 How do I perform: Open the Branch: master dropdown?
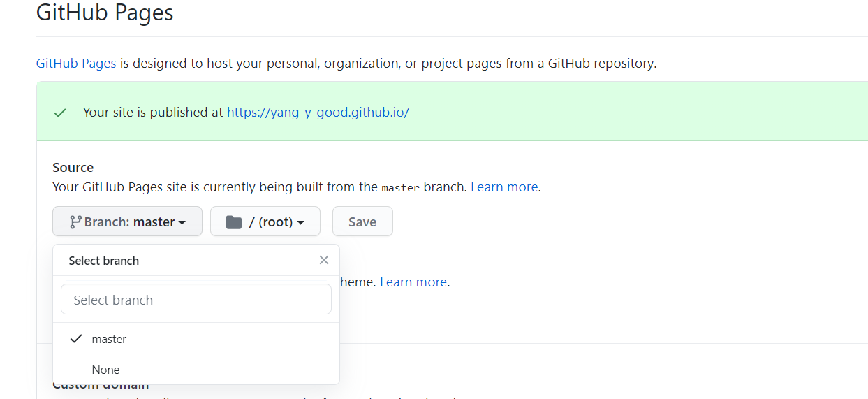(x=127, y=222)
